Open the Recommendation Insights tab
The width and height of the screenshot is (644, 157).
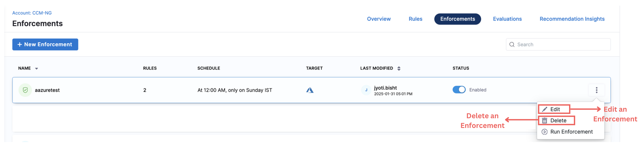[x=572, y=19]
